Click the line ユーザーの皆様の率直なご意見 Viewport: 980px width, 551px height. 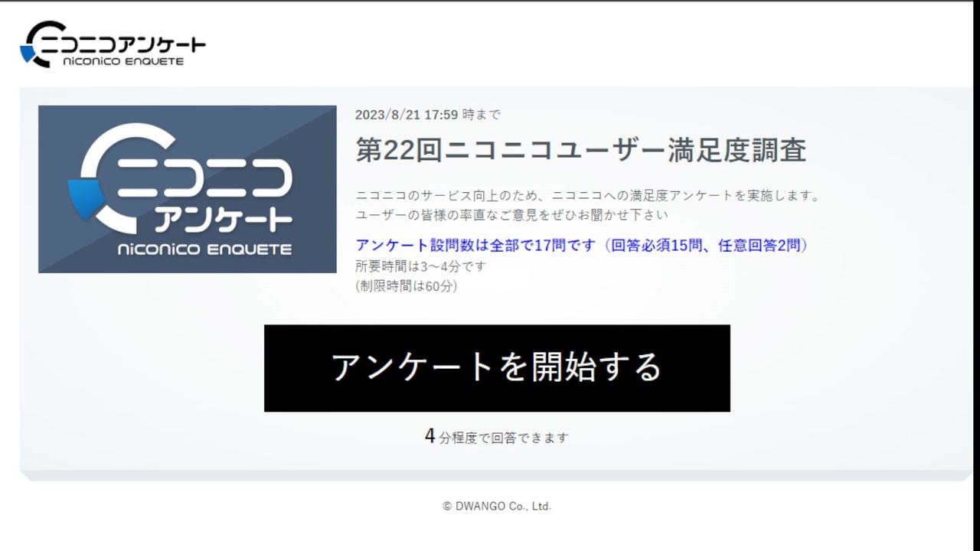click(x=511, y=215)
